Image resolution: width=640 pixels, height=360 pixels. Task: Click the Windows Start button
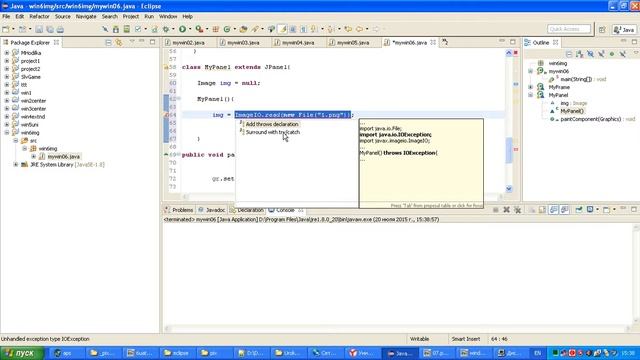point(22,353)
